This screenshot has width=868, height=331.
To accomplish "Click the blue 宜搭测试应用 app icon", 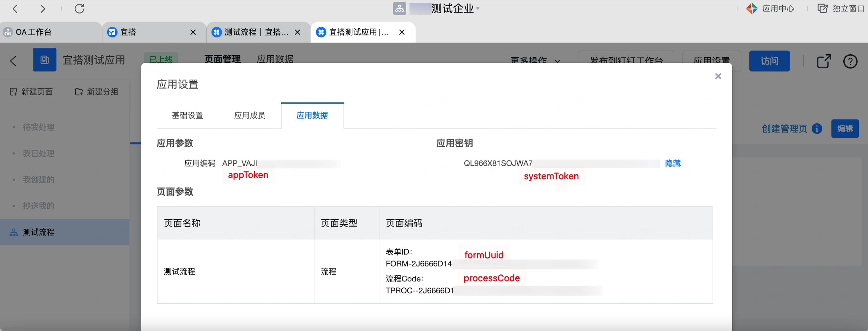I will [x=44, y=60].
